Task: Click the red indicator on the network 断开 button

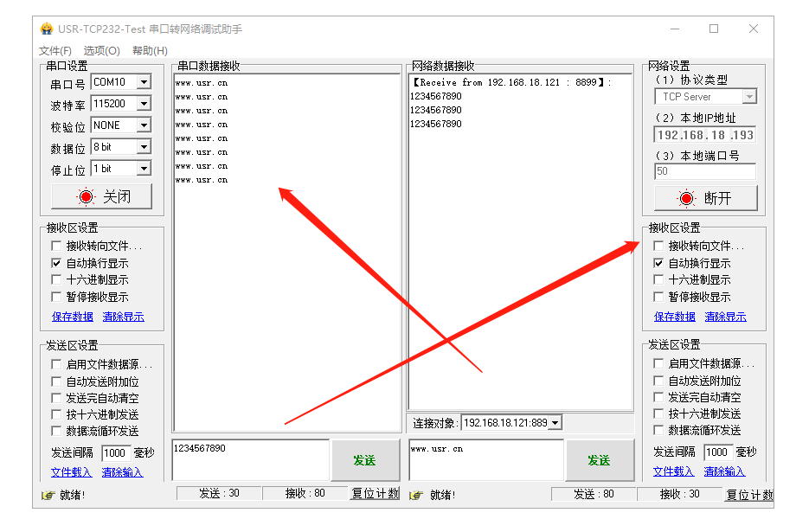Action: click(686, 198)
